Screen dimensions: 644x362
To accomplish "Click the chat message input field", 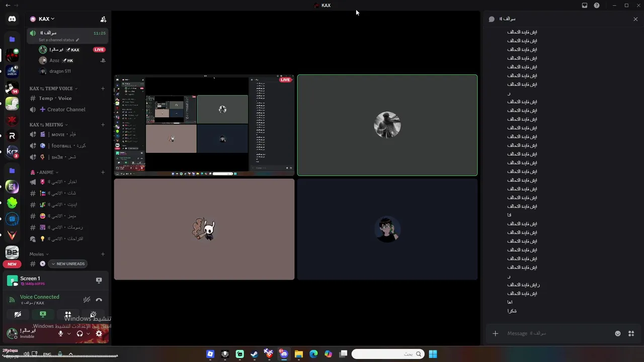I will [558, 333].
